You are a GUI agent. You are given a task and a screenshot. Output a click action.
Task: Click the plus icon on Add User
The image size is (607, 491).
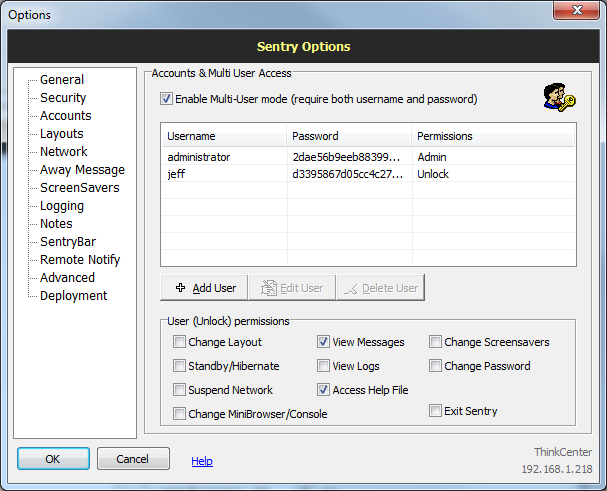tap(180, 287)
